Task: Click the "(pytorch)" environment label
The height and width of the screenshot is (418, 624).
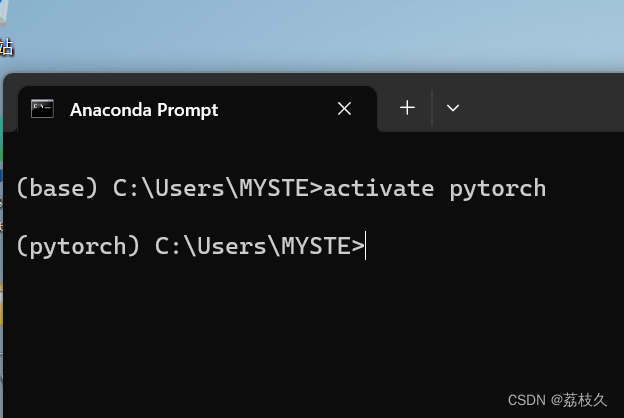Action: (78, 245)
